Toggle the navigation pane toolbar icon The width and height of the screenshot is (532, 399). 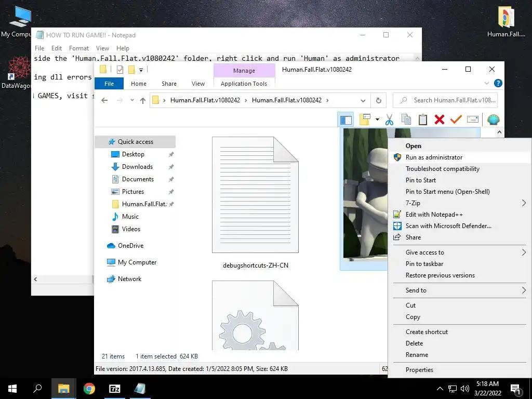tap(345, 120)
